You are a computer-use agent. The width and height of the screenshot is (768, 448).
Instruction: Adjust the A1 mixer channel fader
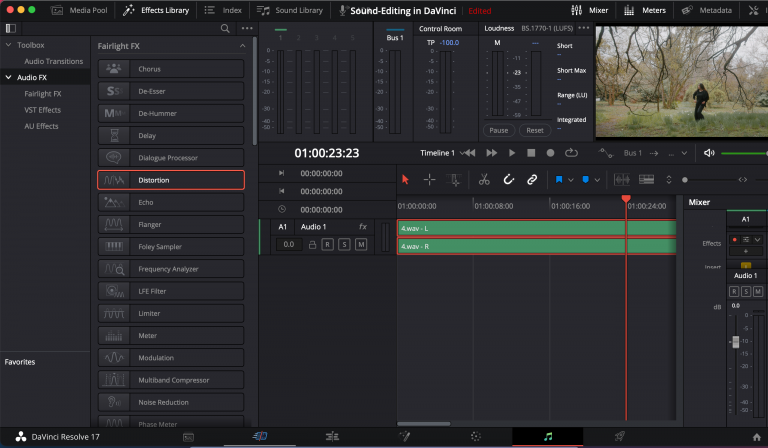735,341
